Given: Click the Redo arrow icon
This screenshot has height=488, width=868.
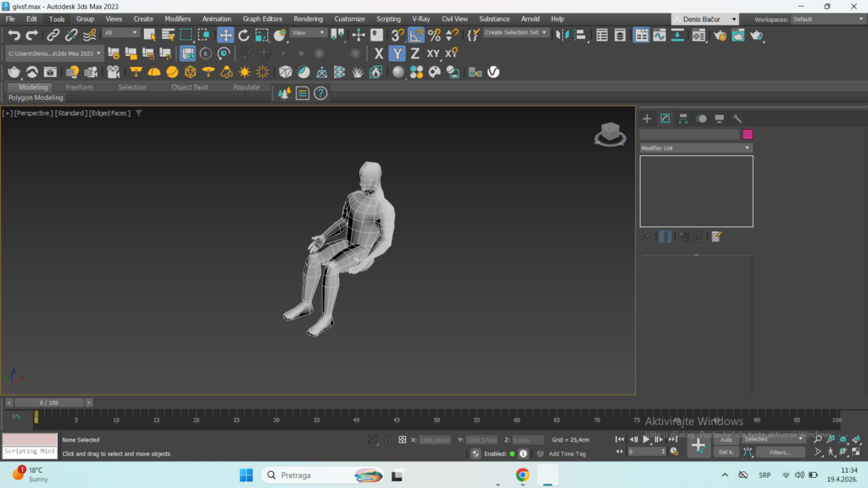Looking at the screenshot, I should (32, 35).
